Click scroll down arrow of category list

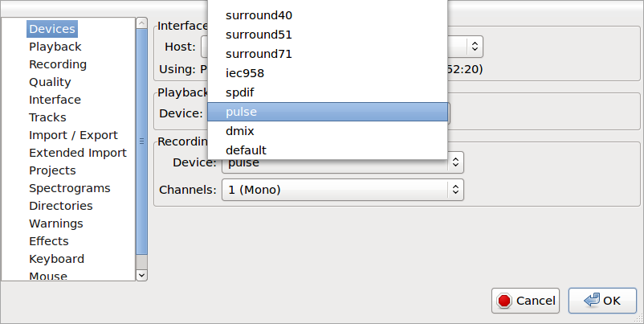pyautogui.click(x=142, y=275)
